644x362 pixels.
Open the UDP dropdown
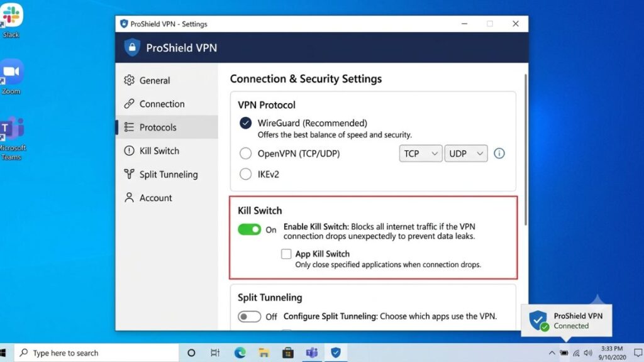pyautogui.click(x=466, y=153)
